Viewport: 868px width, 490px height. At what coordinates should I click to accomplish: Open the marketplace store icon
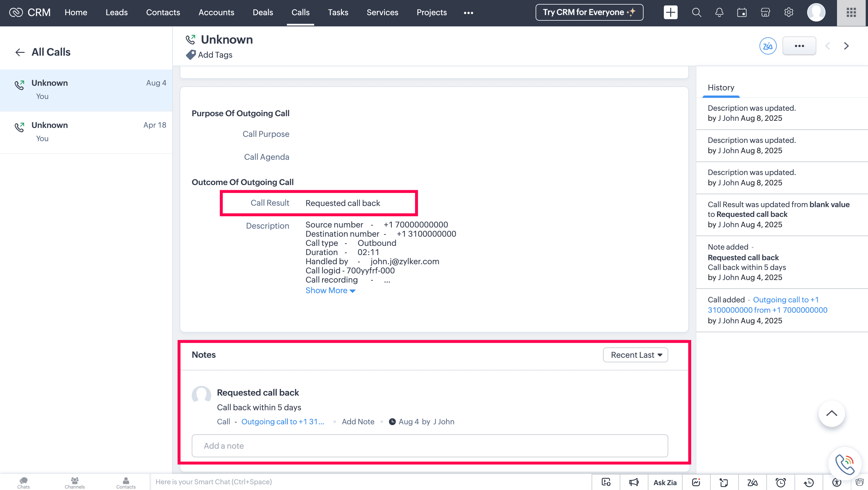[x=765, y=13]
